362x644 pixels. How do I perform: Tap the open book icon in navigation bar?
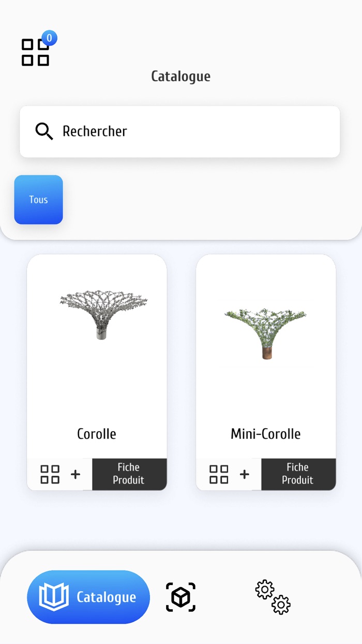[54, 597]
